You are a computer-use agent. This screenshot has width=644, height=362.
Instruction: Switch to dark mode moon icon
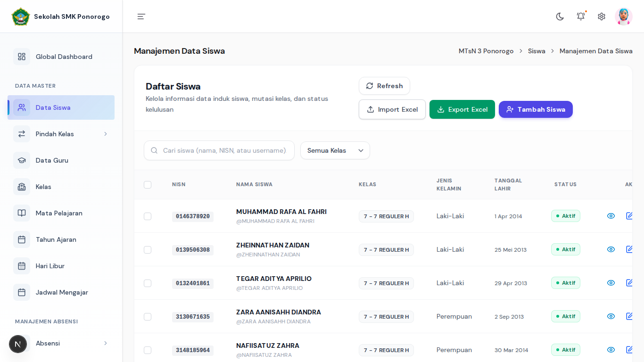tap(560, 16)
